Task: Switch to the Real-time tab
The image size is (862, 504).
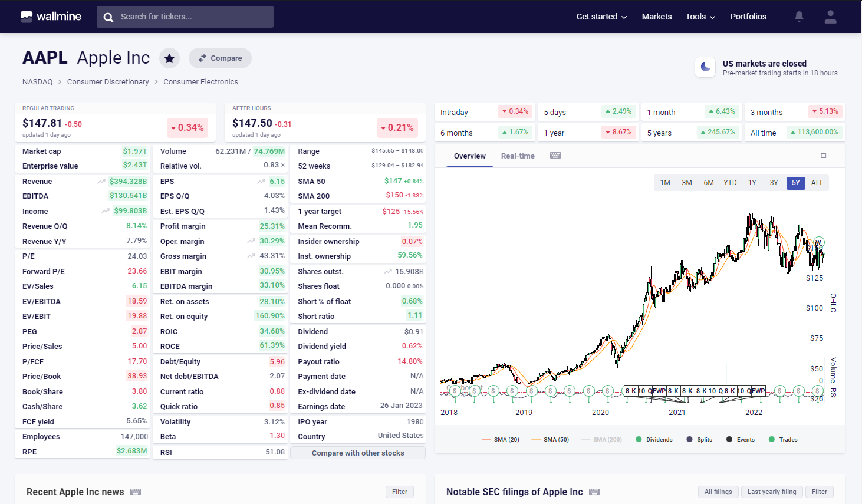Action: pyautogui.click(x=518, y=156)
